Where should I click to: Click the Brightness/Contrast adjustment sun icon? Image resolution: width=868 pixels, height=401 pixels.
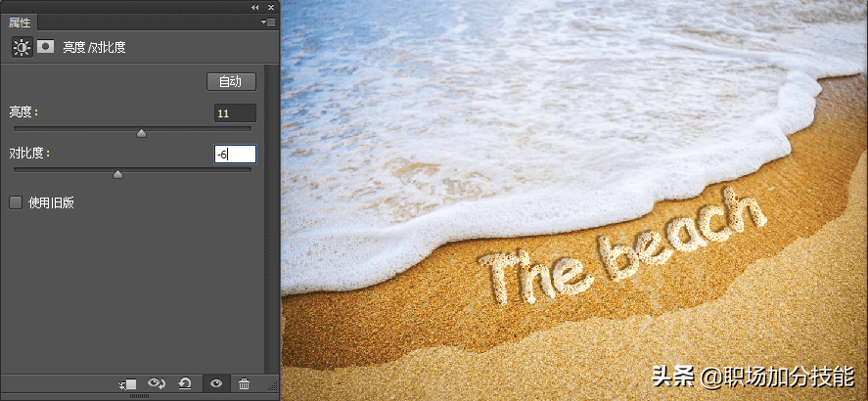click(23, 48)
